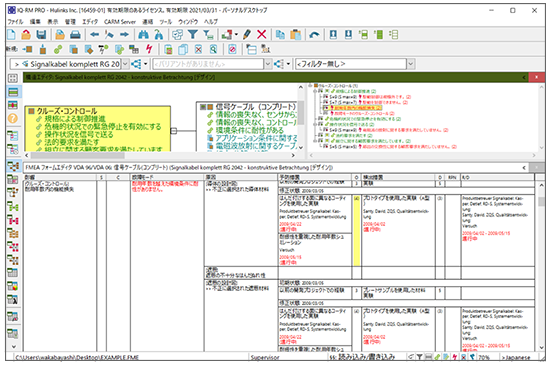
Task: Click the Supervisor status bar entry
Action: coord(265,357)
